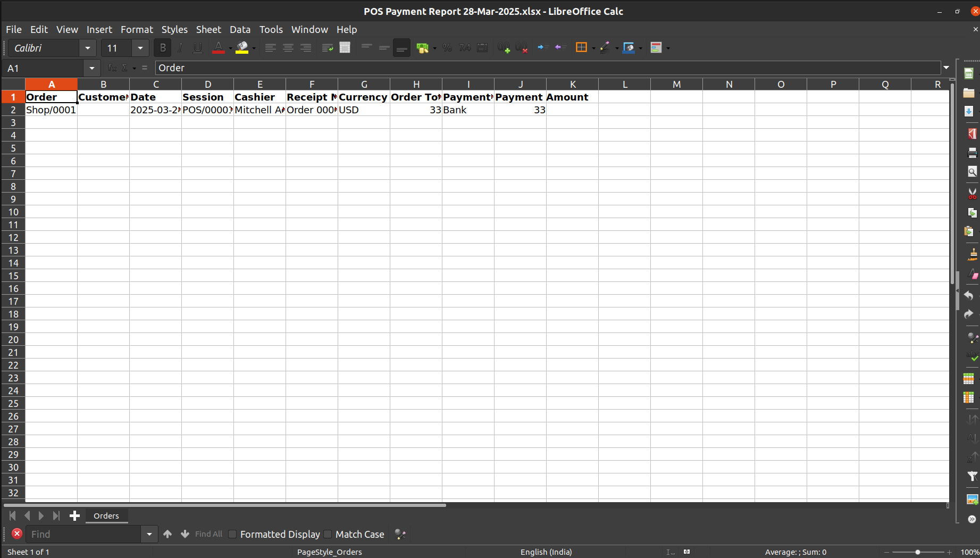Add a decimal place
The height and width of the screenshot is (558, 980).
[x=504, y=48]
